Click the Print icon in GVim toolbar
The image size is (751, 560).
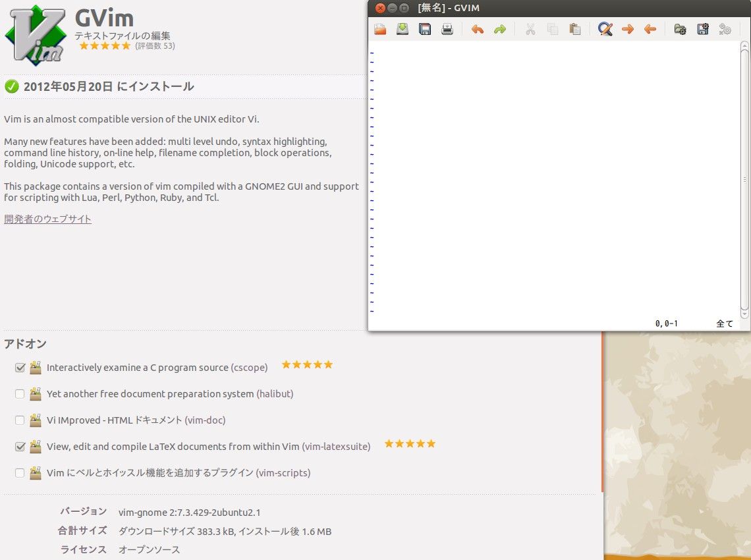coord(447,29)
